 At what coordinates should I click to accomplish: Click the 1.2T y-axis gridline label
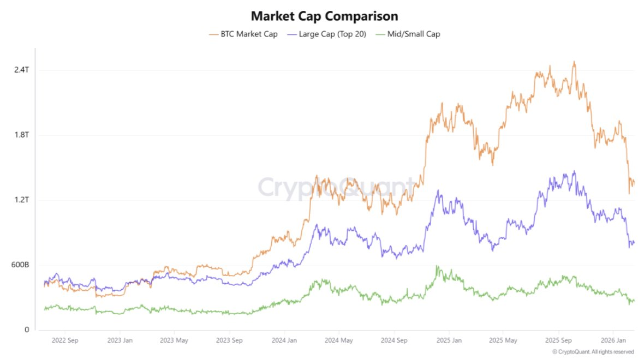[21, 200]
